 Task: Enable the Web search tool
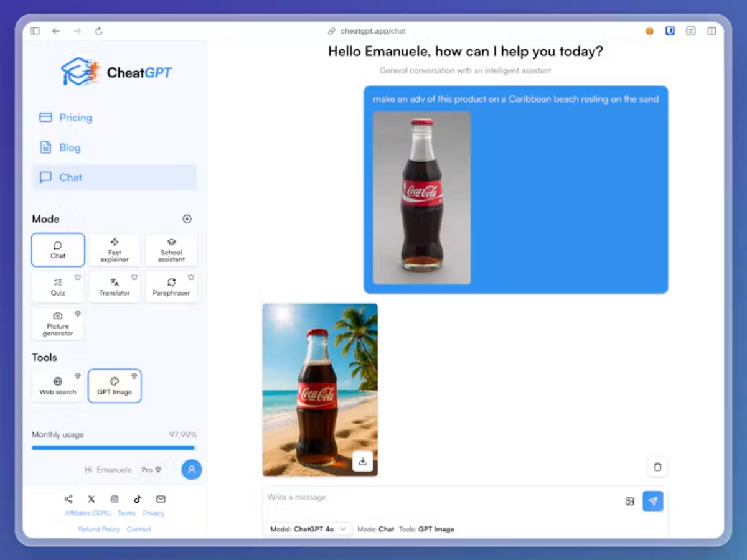[58, 386]
